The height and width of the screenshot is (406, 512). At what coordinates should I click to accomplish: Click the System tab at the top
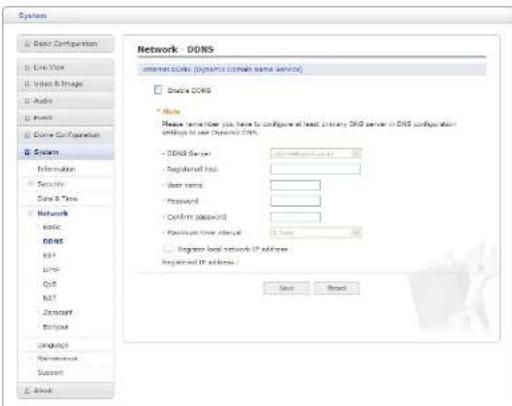click(33, 16)
